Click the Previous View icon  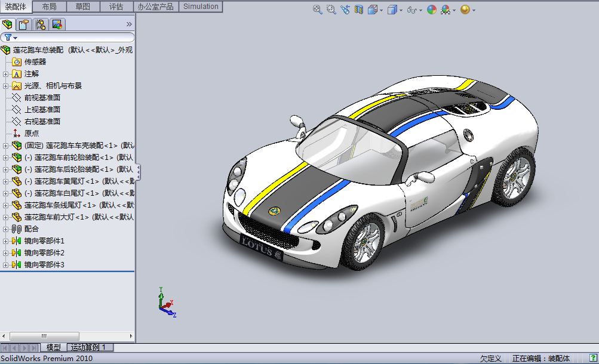click(345, 10)
